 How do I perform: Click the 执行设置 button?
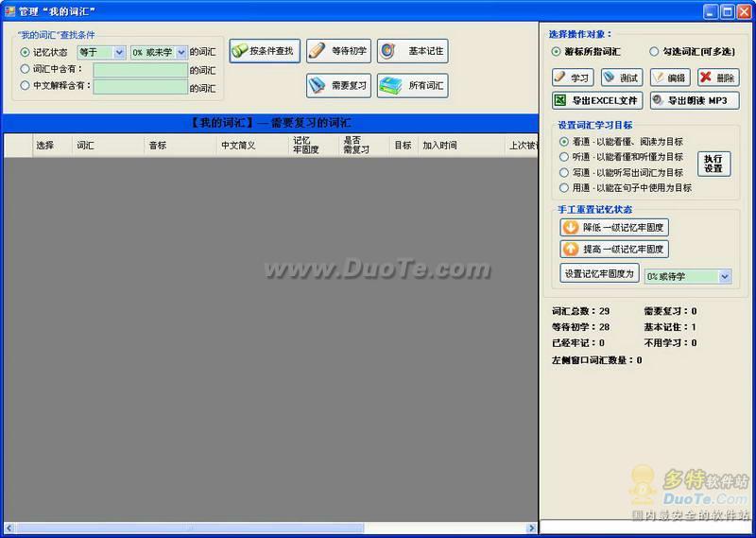pyautogui.click(x=713, y=164)
